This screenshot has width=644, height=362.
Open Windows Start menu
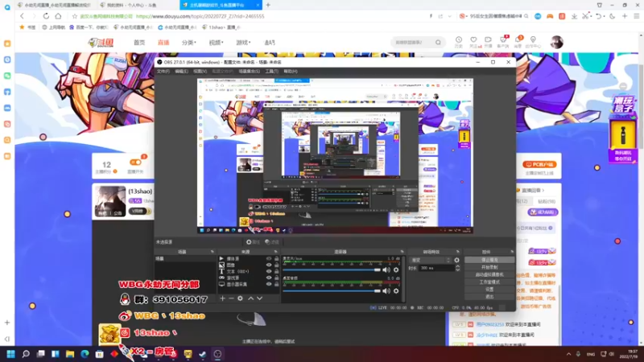pyautogui.click(x=11, y=354)
